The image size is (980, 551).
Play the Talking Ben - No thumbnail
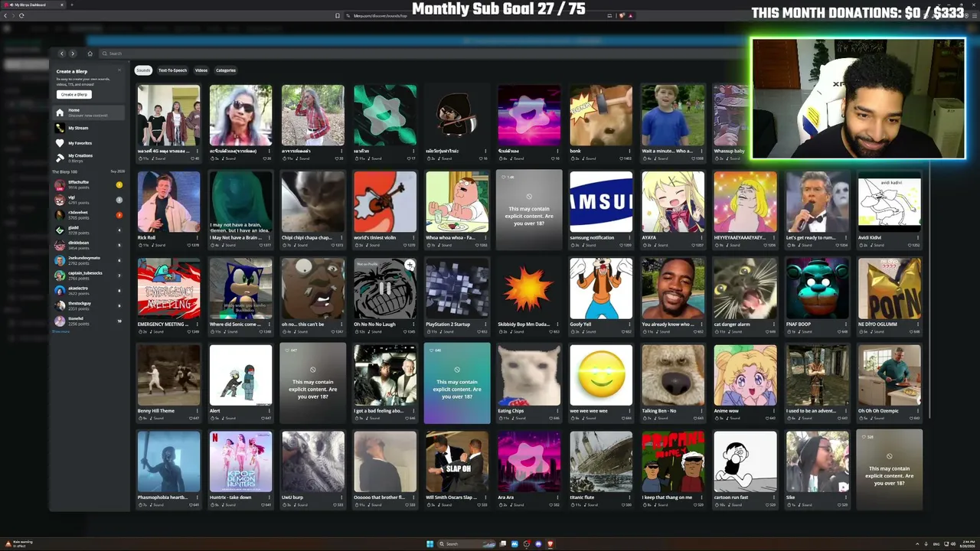673,374
